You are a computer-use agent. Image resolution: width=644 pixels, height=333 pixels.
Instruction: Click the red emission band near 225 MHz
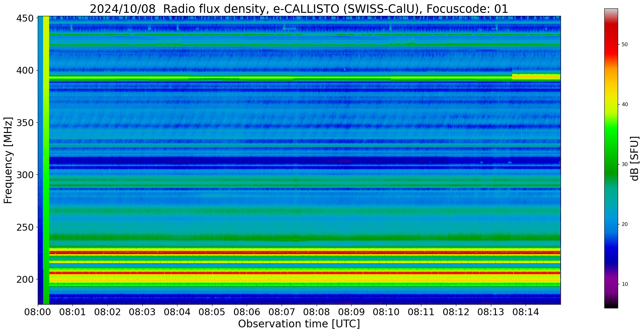point(305,252)
